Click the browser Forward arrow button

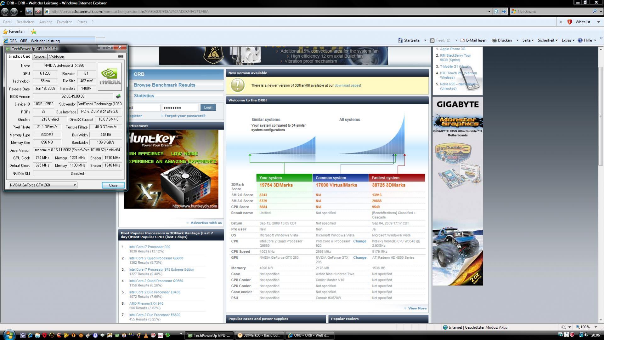14,11
